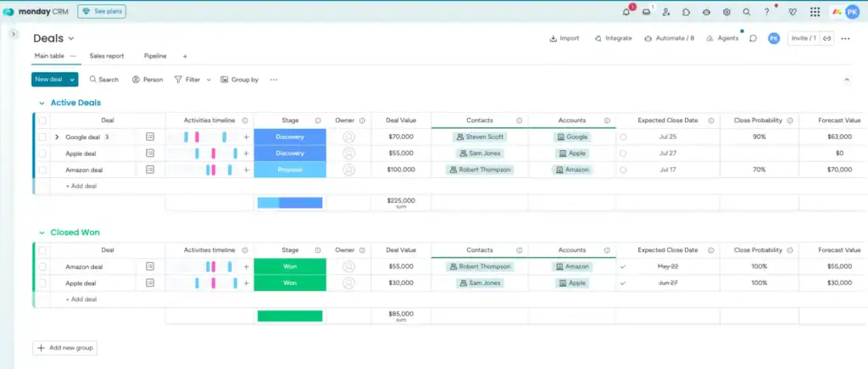Screen dimensions: 868x369
Task: Open the Group by option
Action: click(x=239, y=80)
